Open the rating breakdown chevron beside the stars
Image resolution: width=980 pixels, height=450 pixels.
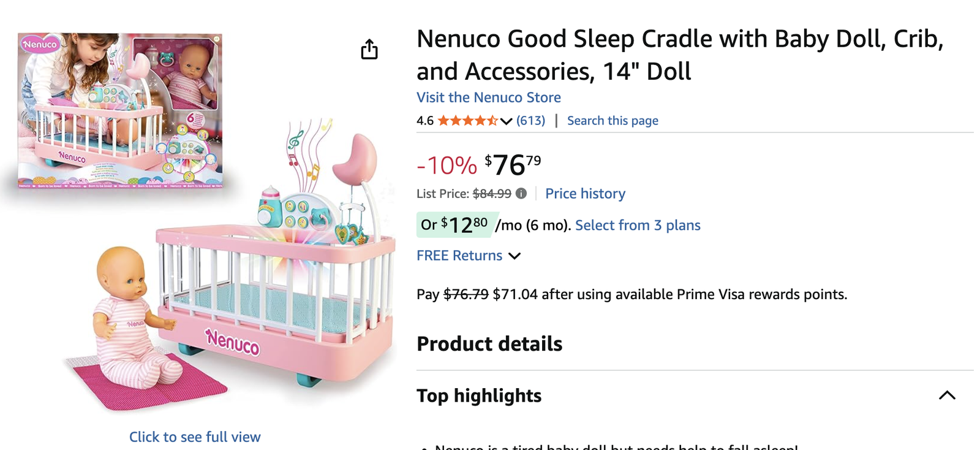click(x=506, y=121)
